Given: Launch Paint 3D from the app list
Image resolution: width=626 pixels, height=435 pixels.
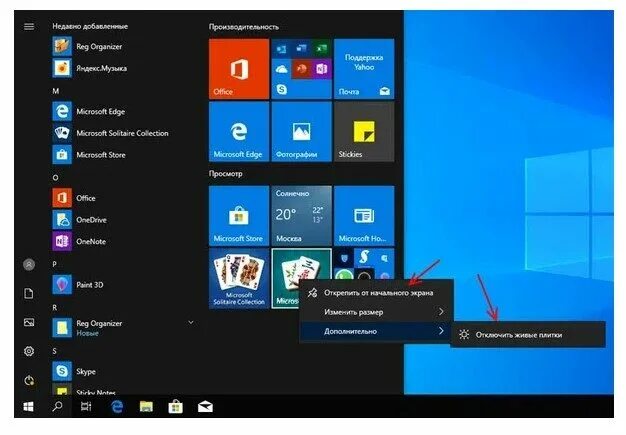Looking at the screenshot, I should point(90,285).
